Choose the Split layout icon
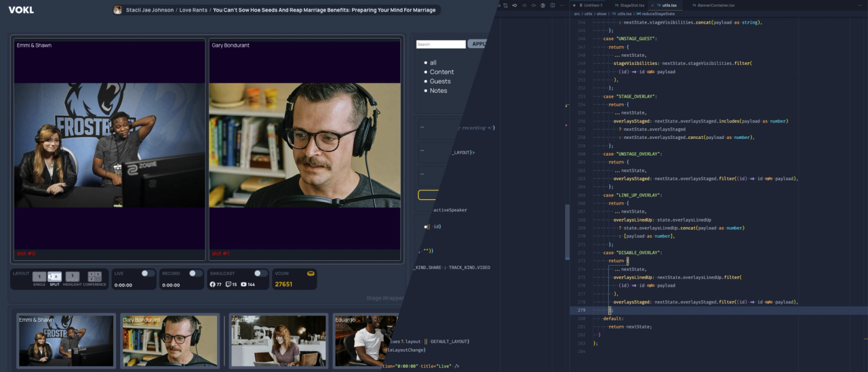868x372 pixels. [x=55, y=276]
